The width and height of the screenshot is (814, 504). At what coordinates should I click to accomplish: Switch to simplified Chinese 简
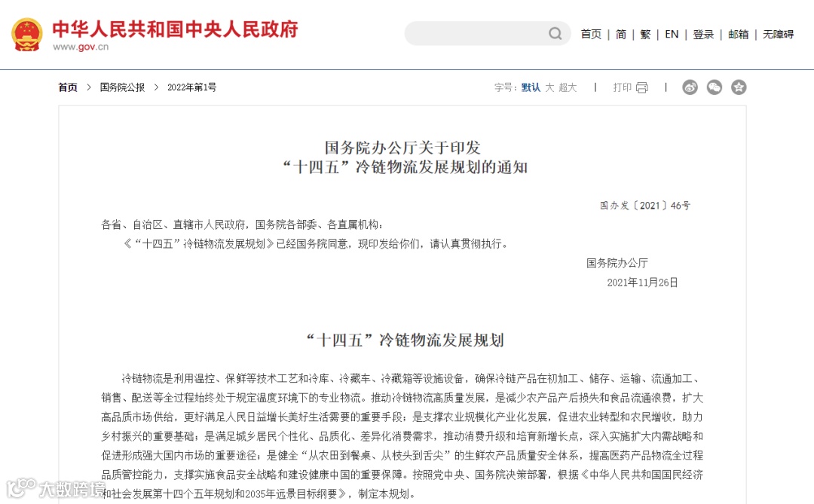click(621, 34)
